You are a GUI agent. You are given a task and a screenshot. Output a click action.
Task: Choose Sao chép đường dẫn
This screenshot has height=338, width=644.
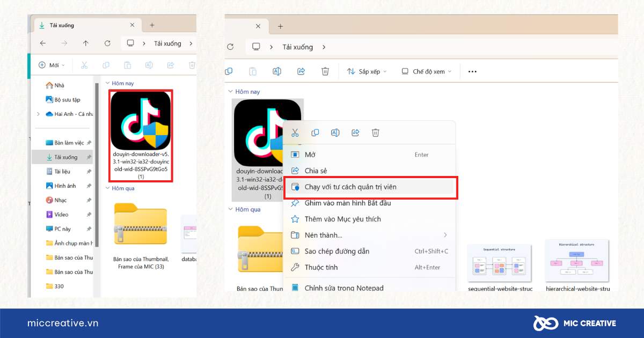point(369,251)
